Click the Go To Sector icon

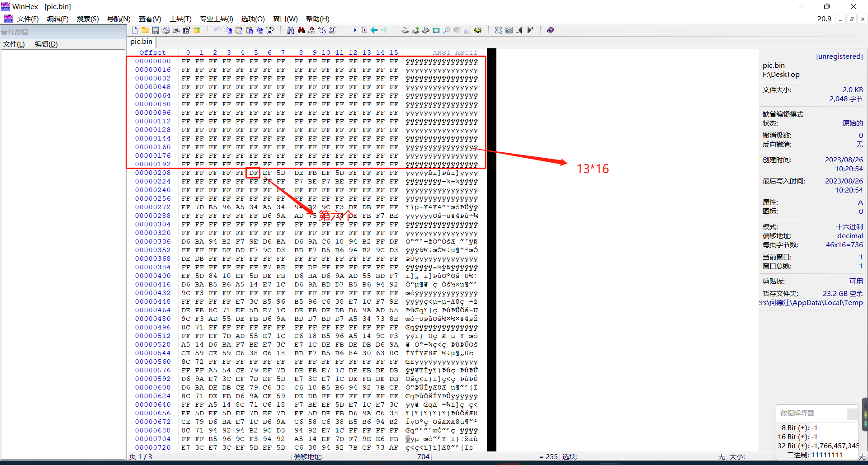click(363, 30)
